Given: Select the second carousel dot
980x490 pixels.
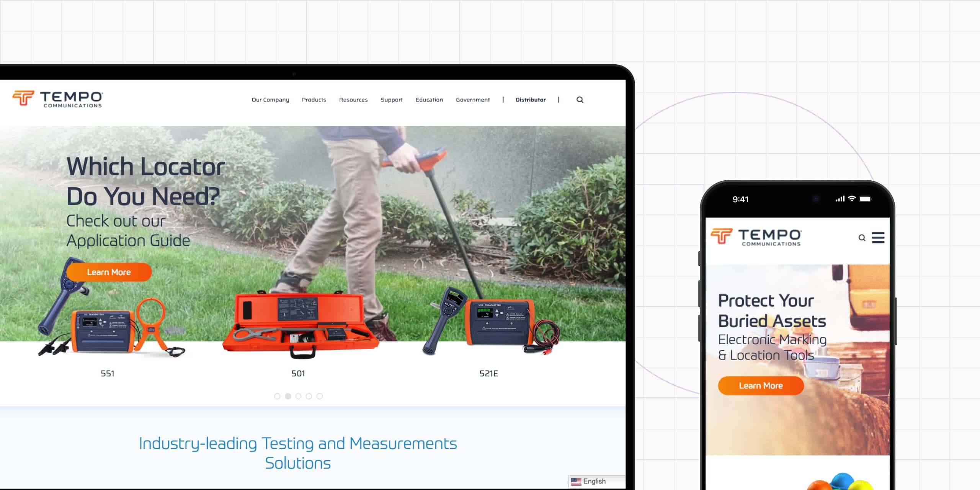Looking at the screenshot, I should tap(288, 396).
